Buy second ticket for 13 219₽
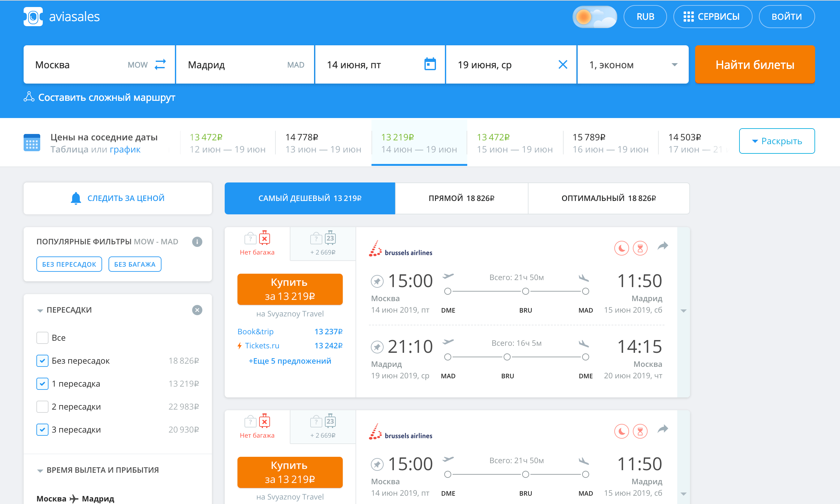The width and height of the screenshot is (840, 504). pyautogui.click(x=290, y=472)
